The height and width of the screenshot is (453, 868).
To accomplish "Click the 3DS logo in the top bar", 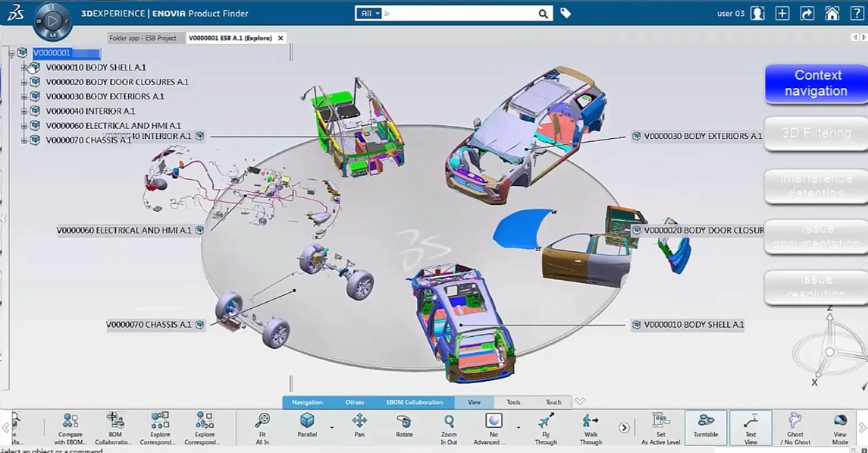I will click(15, 13).
